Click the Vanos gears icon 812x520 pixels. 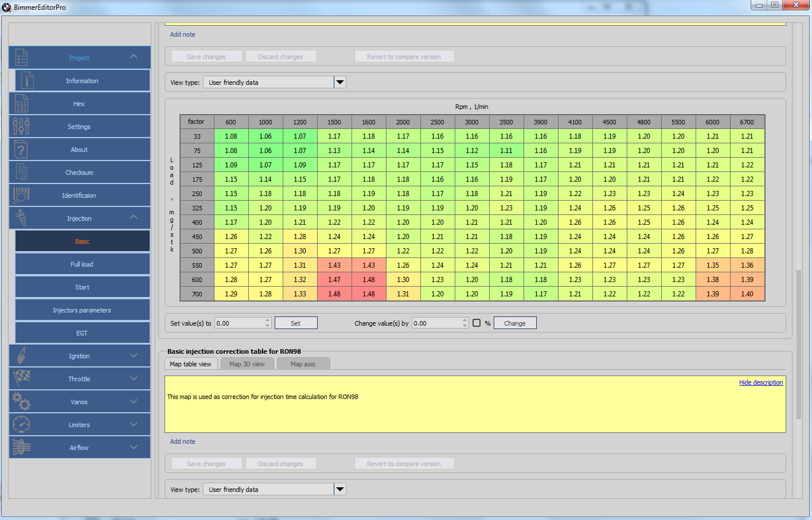click(21, 402)
